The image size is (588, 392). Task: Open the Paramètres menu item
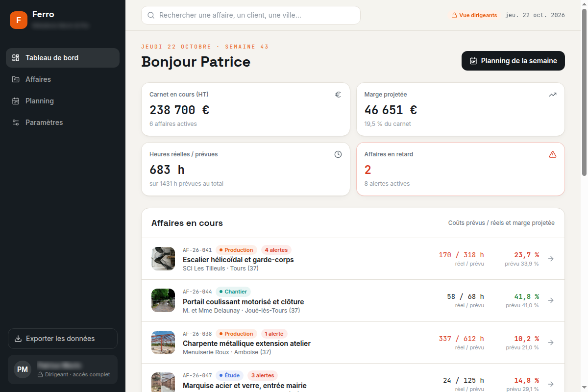(63, 122)
